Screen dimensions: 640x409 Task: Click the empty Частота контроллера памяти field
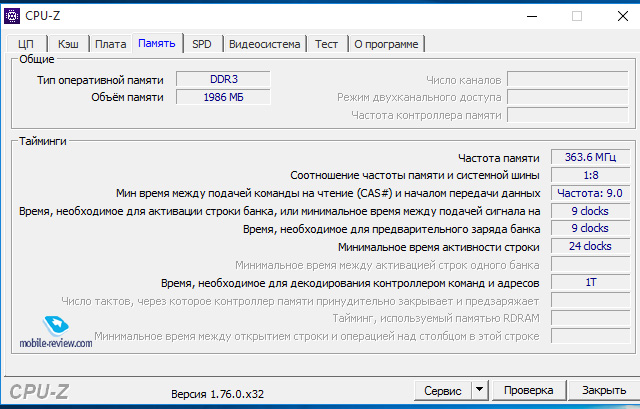point(568,115)
